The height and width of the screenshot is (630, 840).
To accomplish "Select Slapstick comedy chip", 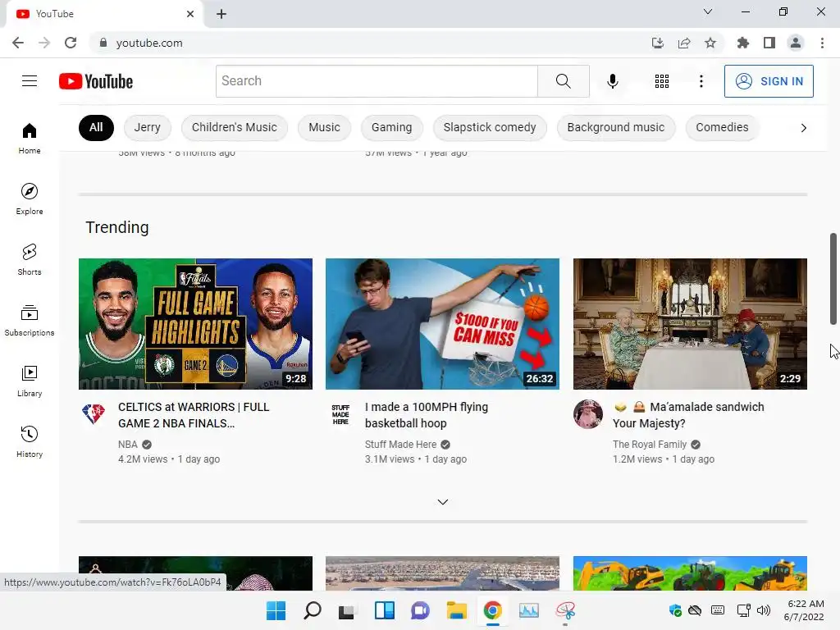I will (490, 127).
